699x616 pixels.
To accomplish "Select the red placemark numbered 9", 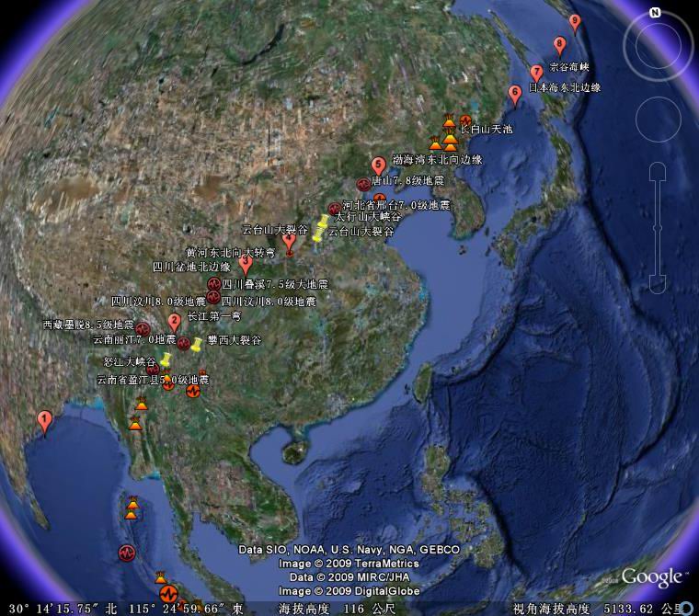I will point(576,23).
